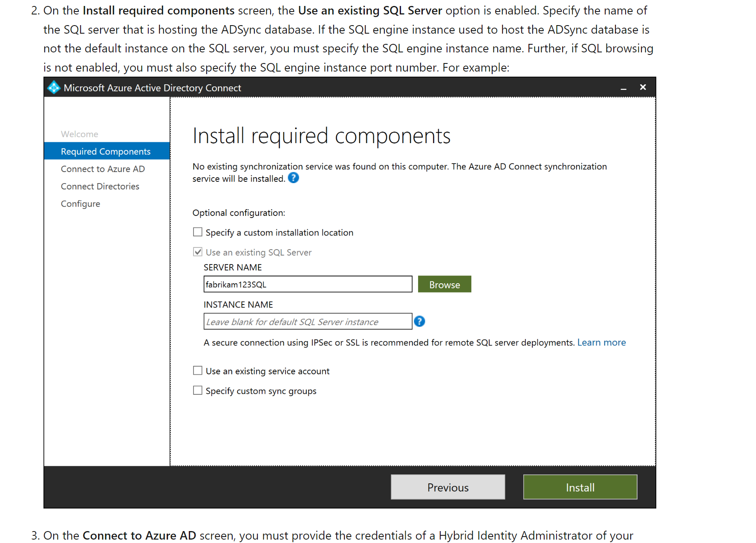The width and height of the screenshot is (756, 543).
Task: Check Specify a custom installation location
Action: [x=198, y=232]
